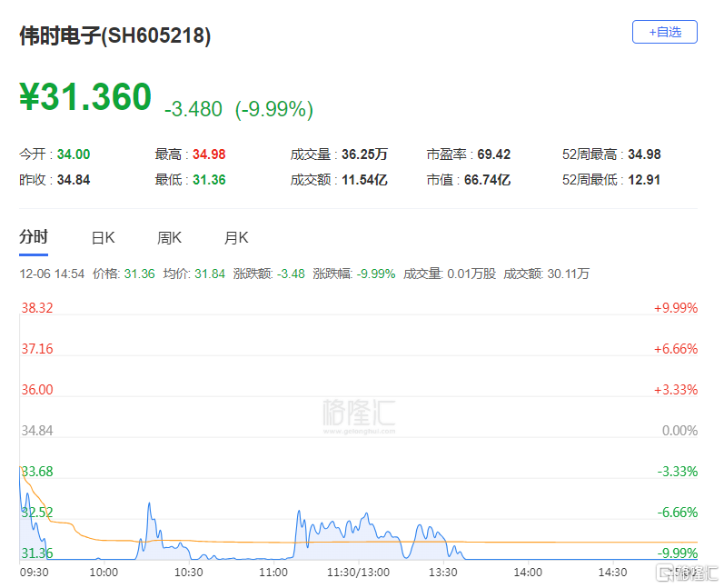Click right axis label +6.66%
The height and width of the screenshot is (588, 724).
[x=676, y=349]
